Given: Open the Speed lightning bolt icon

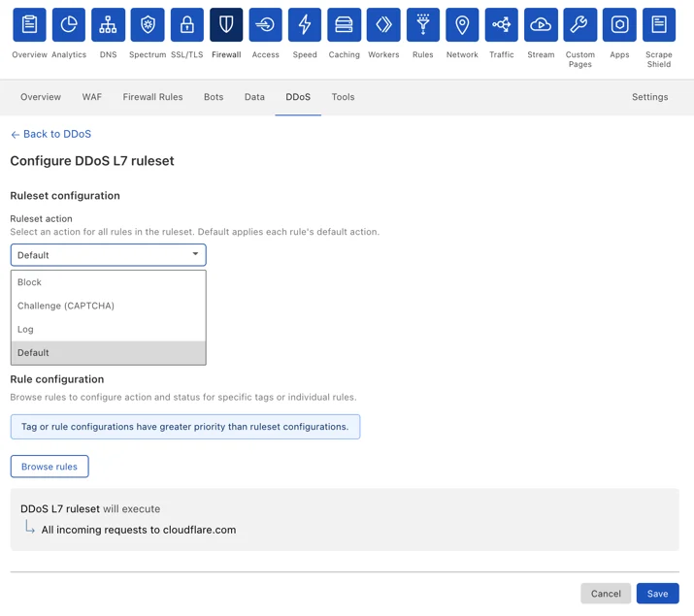Looking at the screenshot, I should pos(305,25).
